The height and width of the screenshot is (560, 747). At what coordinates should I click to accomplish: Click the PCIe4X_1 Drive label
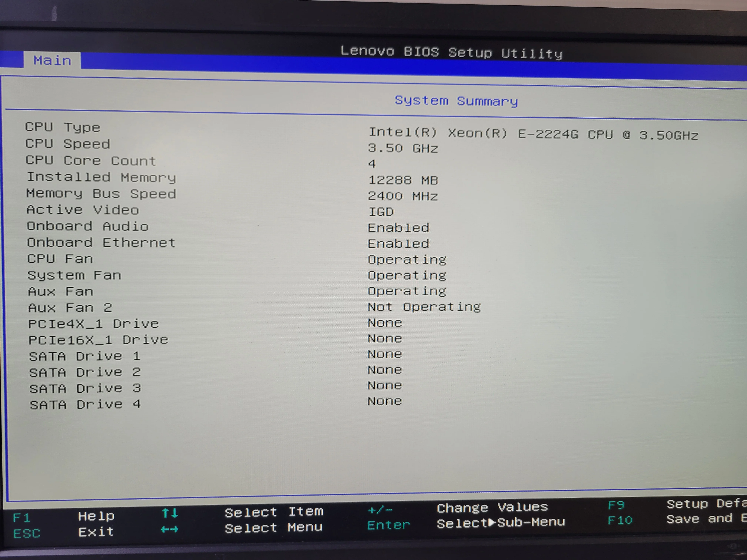(94, 324)
